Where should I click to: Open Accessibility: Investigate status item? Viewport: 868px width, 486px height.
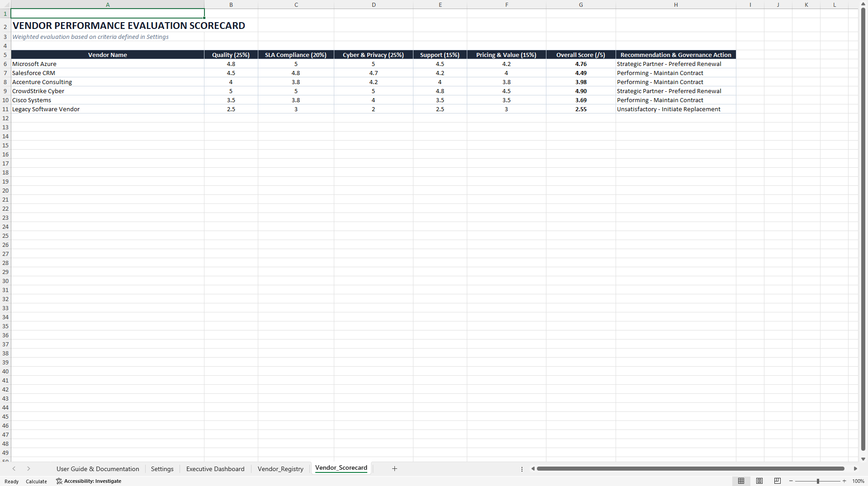click(x=89, y=481)
